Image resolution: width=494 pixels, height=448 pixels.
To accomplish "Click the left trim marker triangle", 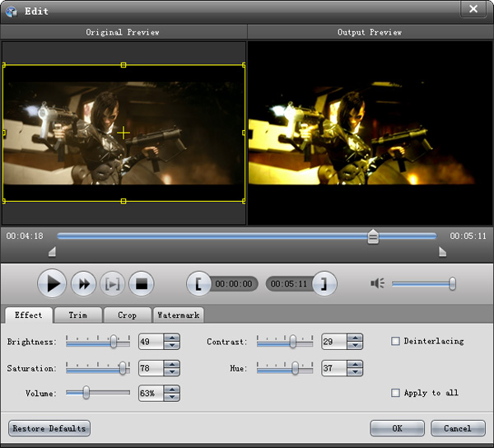I will [x=53, y=252].
